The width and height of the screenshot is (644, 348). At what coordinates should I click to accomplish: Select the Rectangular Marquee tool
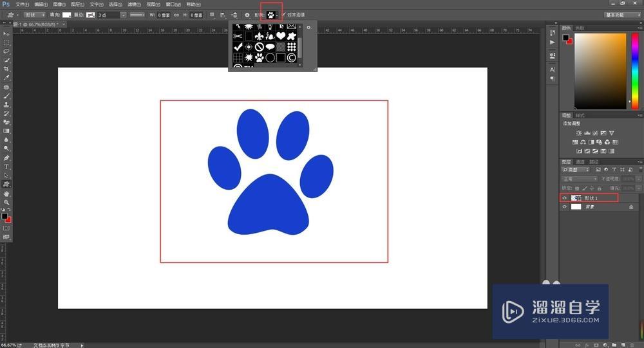[6, 42]
